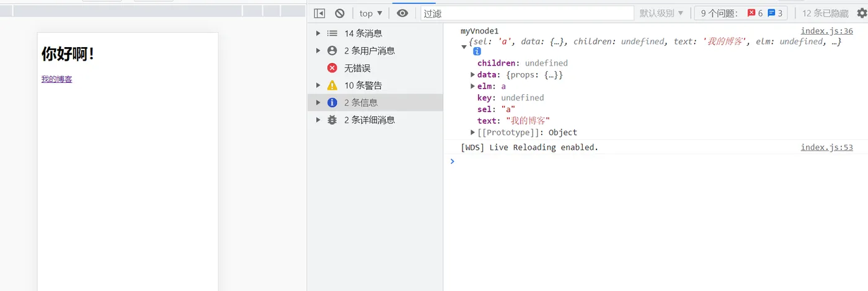Collapse the logged myVnode1 object
This screenshot has width=868, height=291.
pos(464,46)
